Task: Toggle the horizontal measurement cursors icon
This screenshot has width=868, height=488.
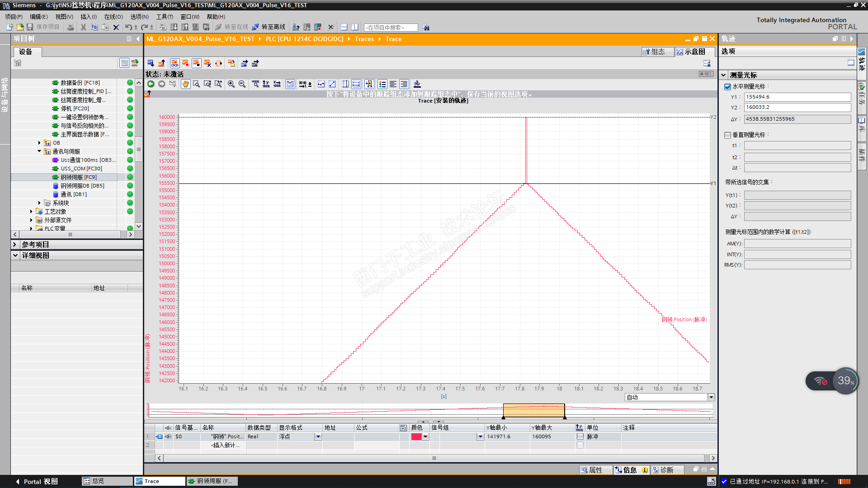Action: 356,84
